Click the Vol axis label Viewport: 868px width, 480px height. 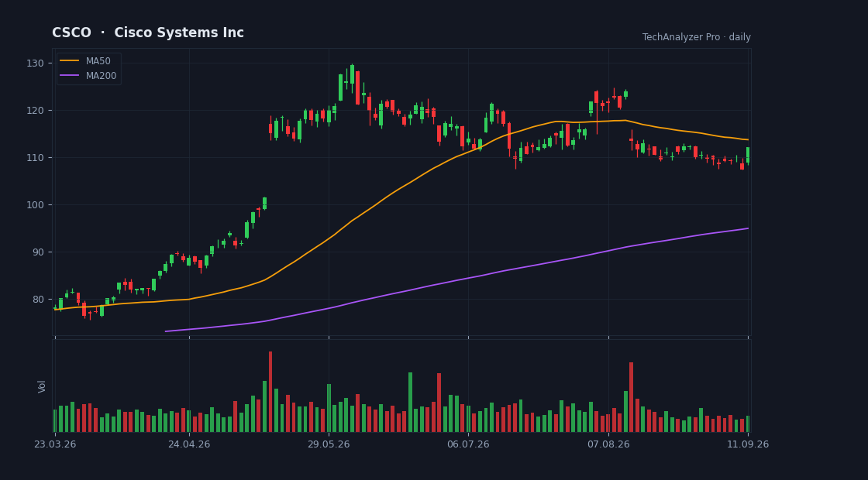tap(42, 386)
